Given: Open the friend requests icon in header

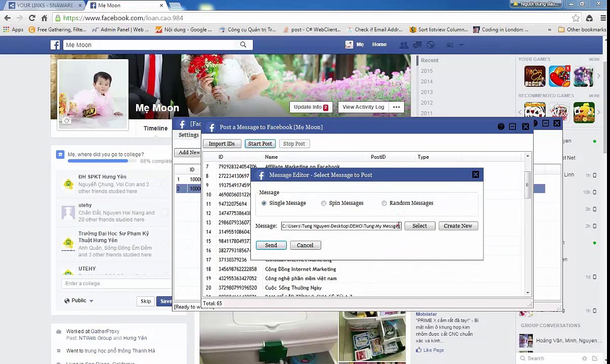Looking at the screenshot, I should tap(404, 44).
